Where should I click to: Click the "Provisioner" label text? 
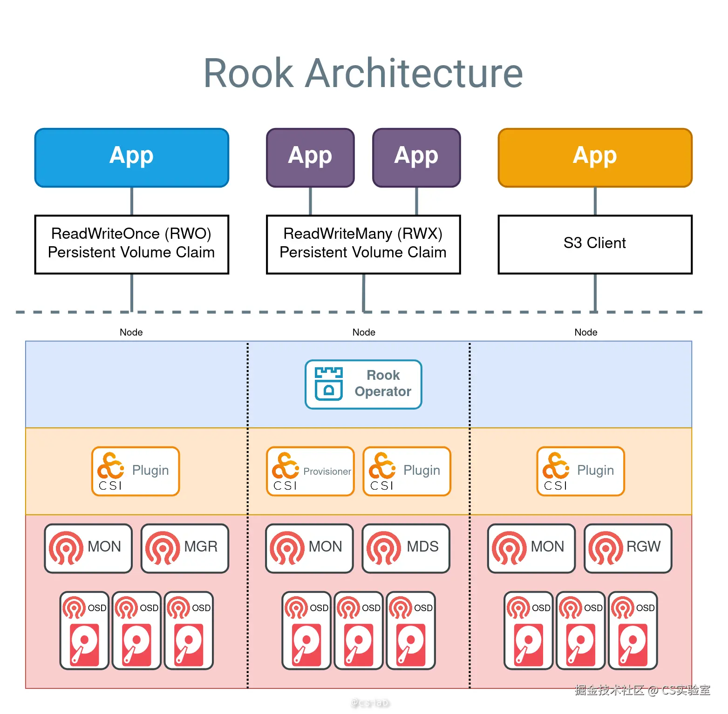pos(327,472)
